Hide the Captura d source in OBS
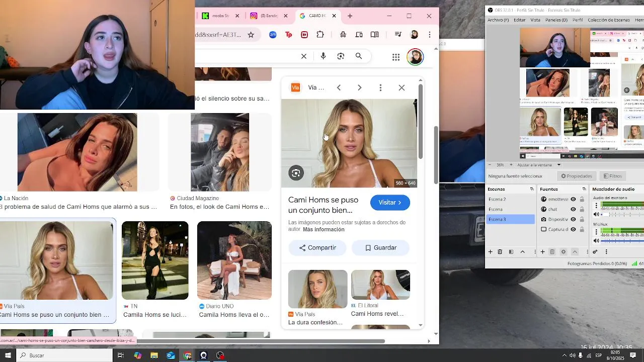The width and height of the screenshot is (644, 362). click(573, 229)
